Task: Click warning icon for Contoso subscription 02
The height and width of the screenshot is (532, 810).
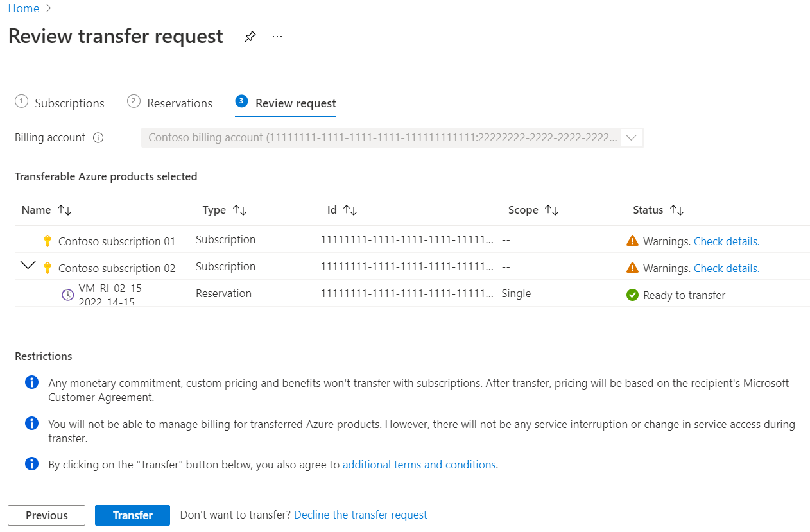Action: click(x=632, y=268)
